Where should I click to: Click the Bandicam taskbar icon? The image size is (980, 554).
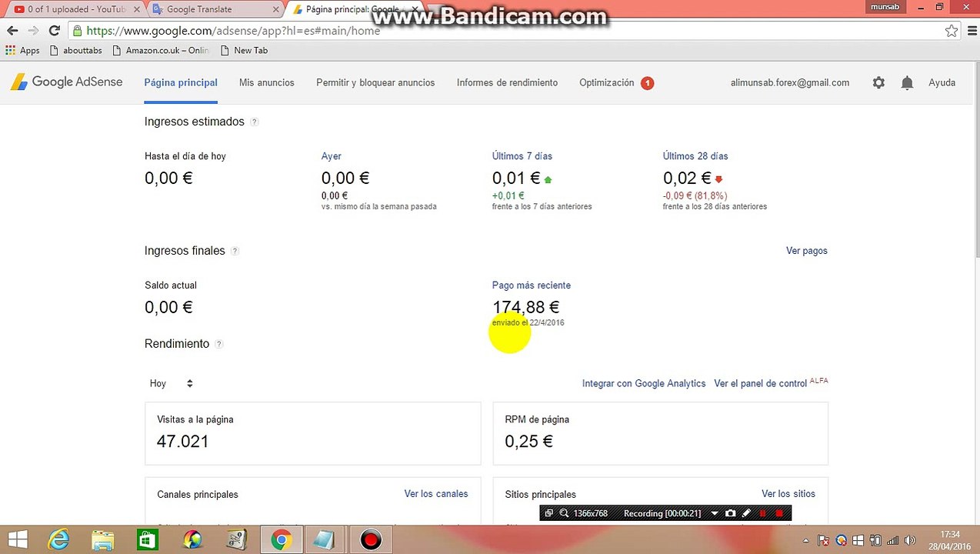[371, 540]
